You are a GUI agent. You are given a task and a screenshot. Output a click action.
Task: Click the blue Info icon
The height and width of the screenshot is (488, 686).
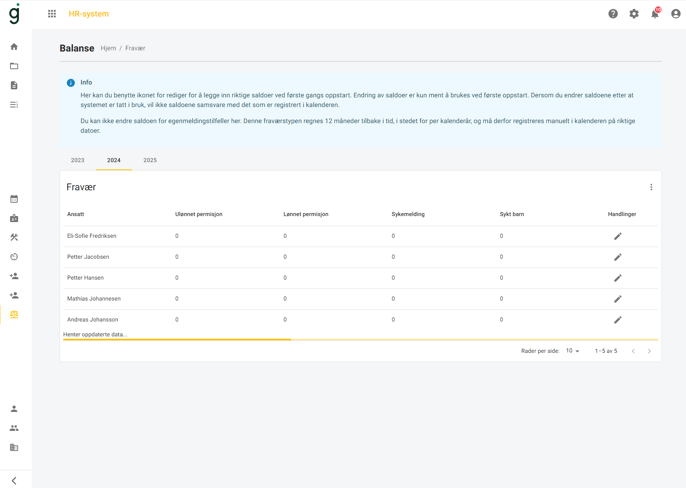70,83
